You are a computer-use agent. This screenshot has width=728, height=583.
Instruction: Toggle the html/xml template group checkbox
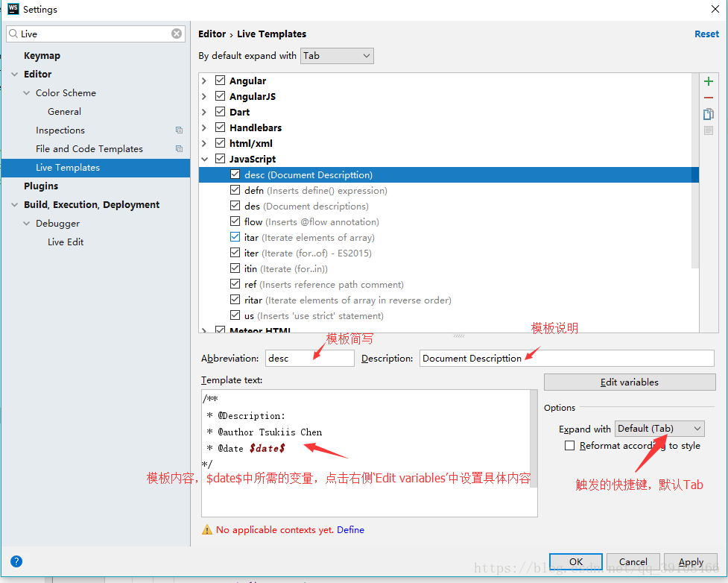point(220,143)
